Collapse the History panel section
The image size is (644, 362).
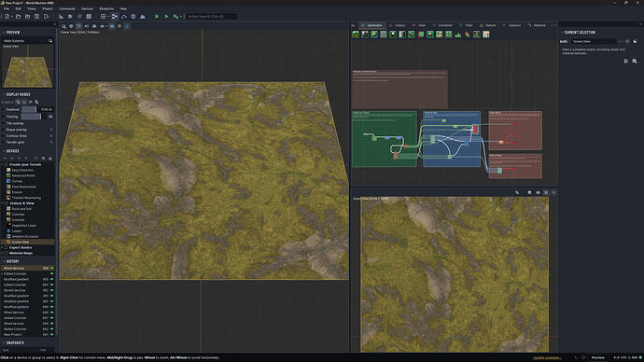[4, 261]
